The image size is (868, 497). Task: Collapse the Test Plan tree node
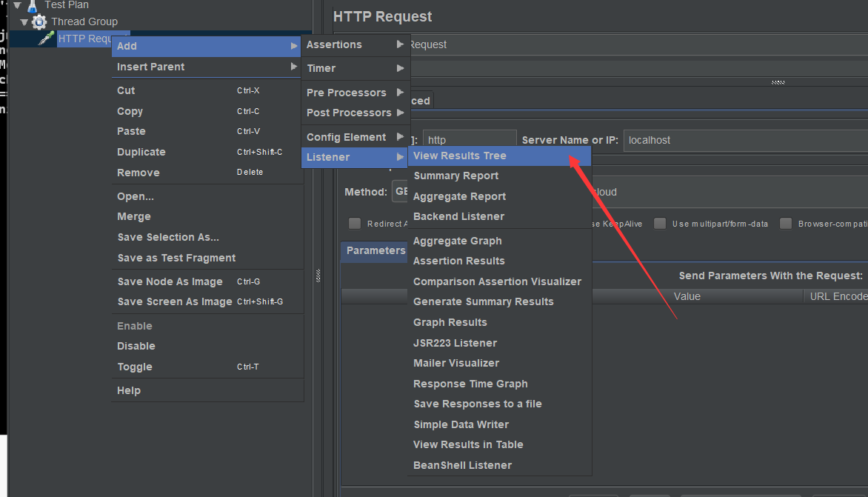16,5
